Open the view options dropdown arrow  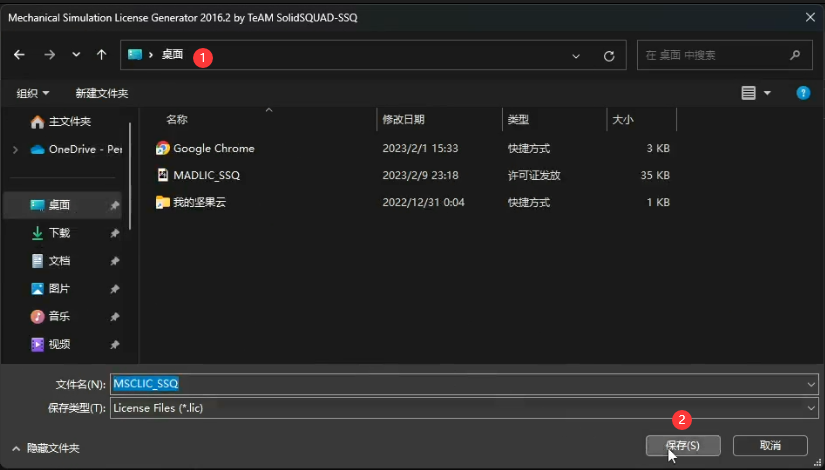coord(767,93)
